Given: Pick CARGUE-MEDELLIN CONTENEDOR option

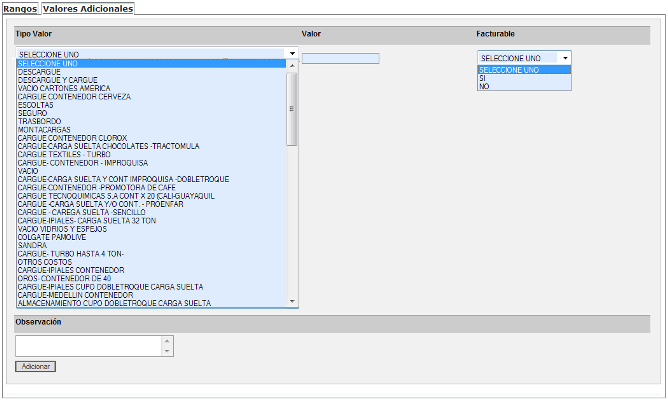Looking at the screenshot, I should point(75,295).
